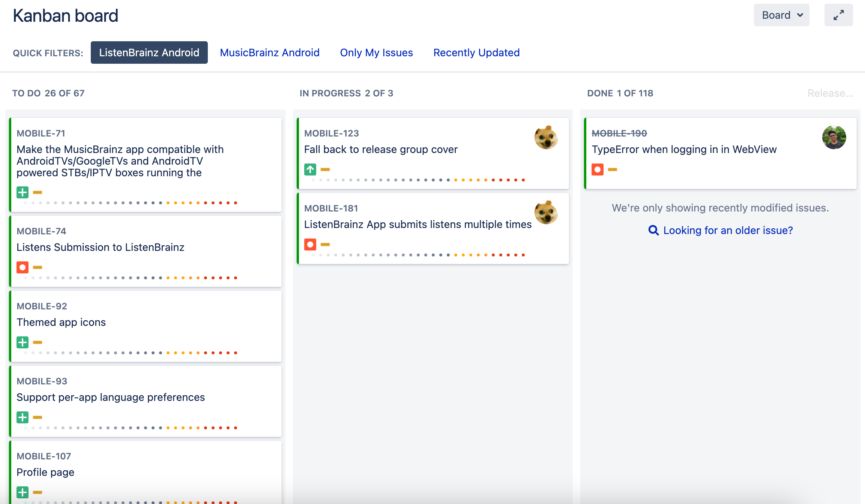Click the new feature icon on MOBILE-93
Image resolution: width=865 pixels, height=504 pixels.
[x=23, y=417]
